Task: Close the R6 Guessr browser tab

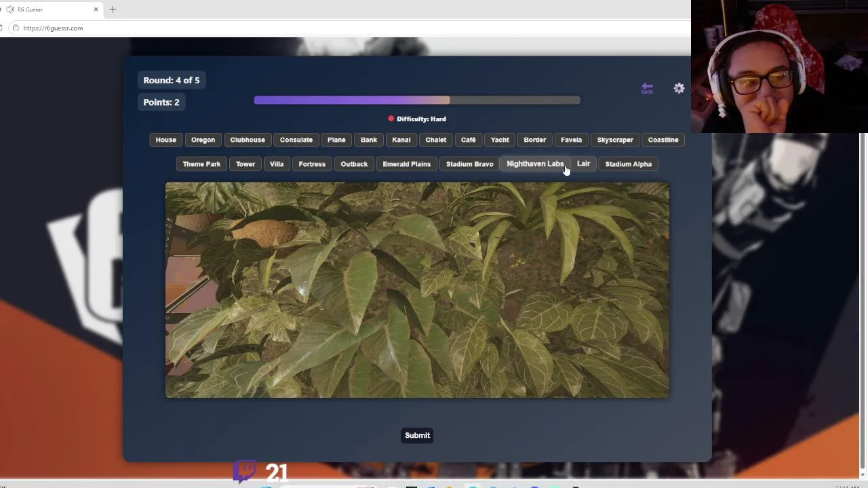Action: tap(96, 9)
